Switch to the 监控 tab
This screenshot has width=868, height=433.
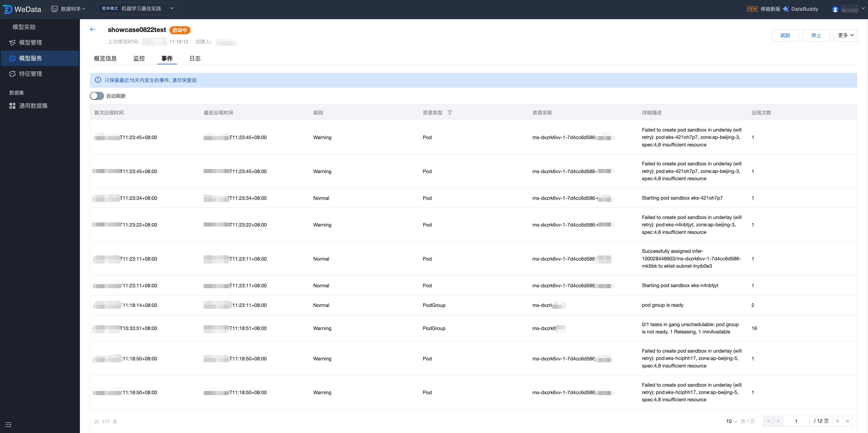tap(139, 59)
